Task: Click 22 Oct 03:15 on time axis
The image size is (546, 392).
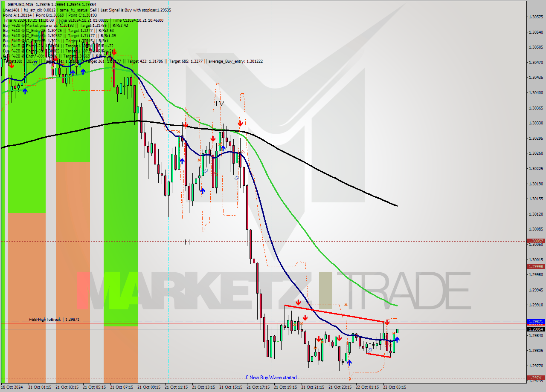Action: coord(395,387)
